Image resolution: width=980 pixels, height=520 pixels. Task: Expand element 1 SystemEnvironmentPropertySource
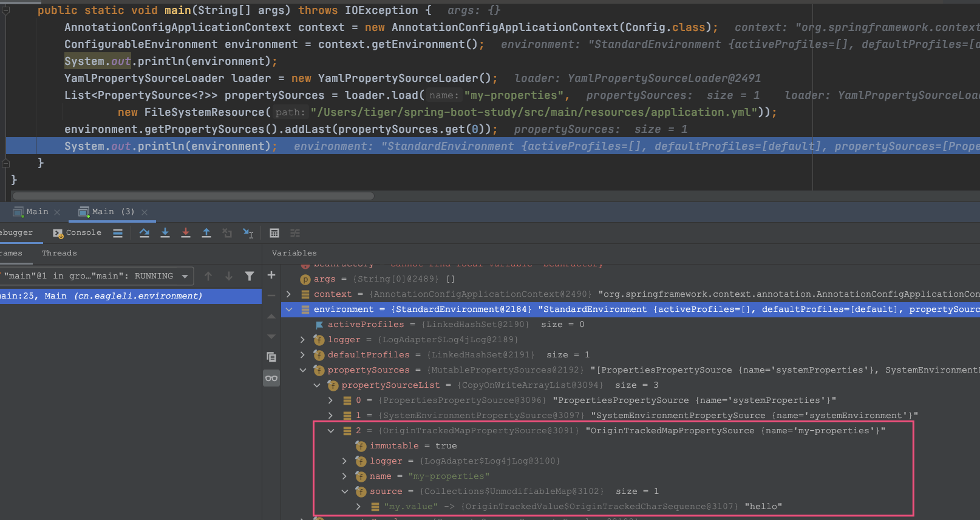(330, 416)
